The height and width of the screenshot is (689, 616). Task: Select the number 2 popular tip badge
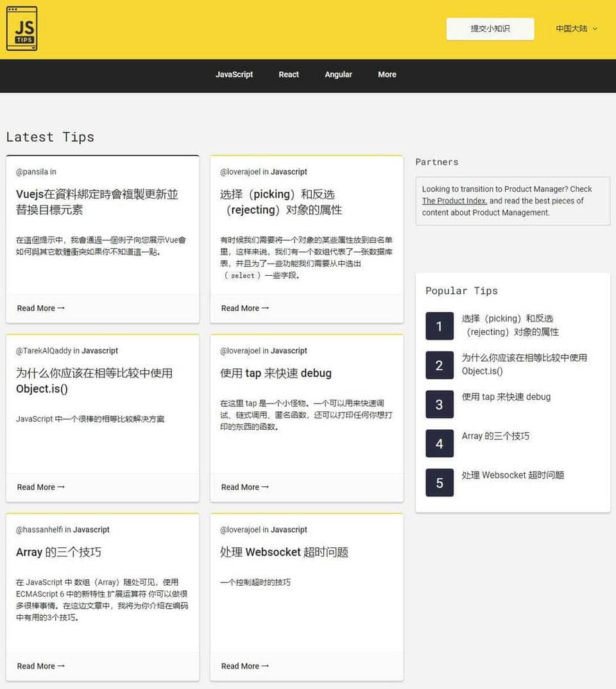point(439,365)
